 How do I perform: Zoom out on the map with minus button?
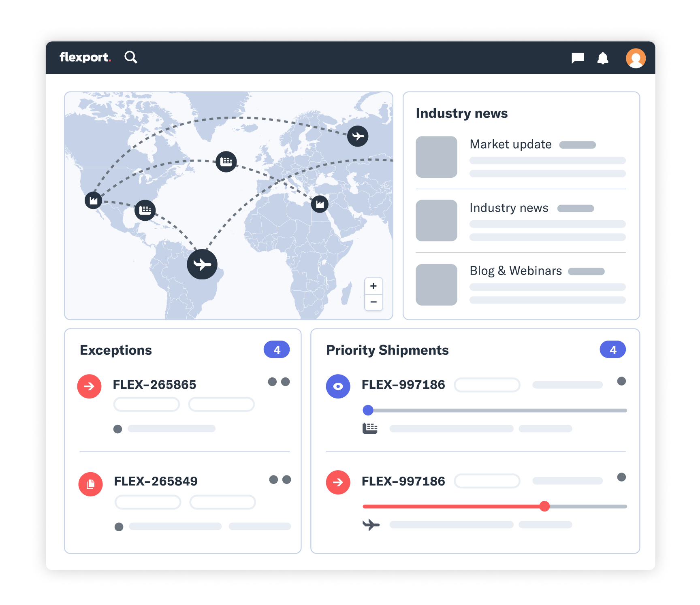pos(373,302)
